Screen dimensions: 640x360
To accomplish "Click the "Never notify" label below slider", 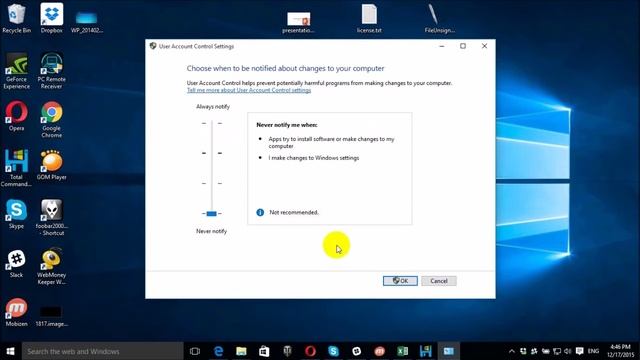I will pyautogui.click(x=211, y=231).
